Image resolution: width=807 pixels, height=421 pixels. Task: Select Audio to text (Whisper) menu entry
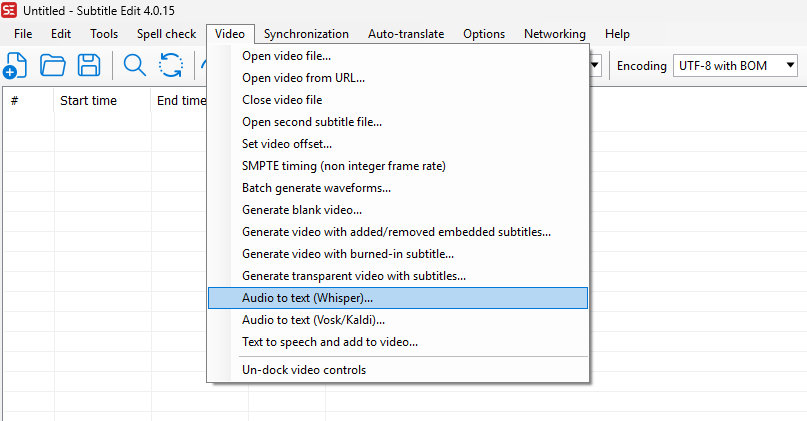tap(307, 298)
